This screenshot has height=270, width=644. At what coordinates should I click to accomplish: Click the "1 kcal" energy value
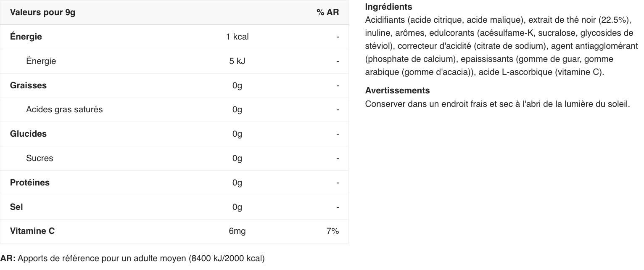pos(237,37)
